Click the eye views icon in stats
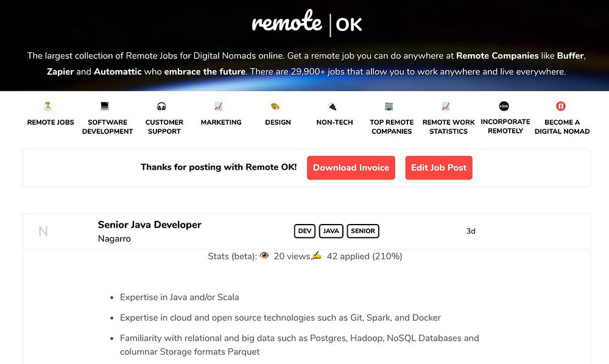Screen dimensions: 609x364 264,255
